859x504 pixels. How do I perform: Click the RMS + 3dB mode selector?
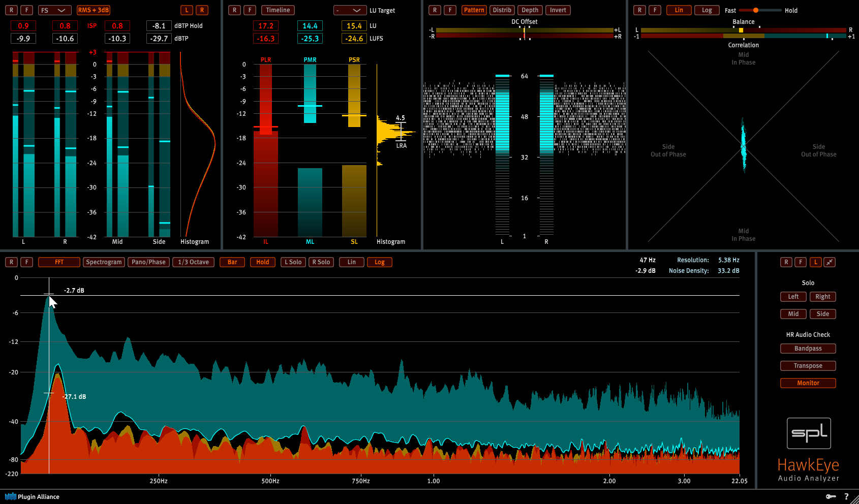tap(94, 10)
